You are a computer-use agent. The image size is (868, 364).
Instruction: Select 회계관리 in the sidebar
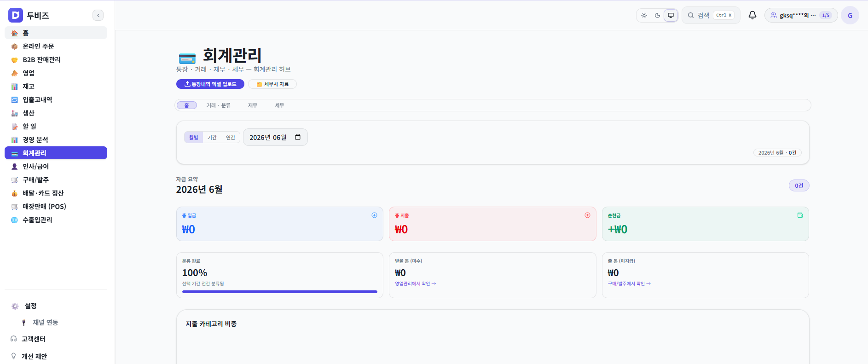point(56,153)
